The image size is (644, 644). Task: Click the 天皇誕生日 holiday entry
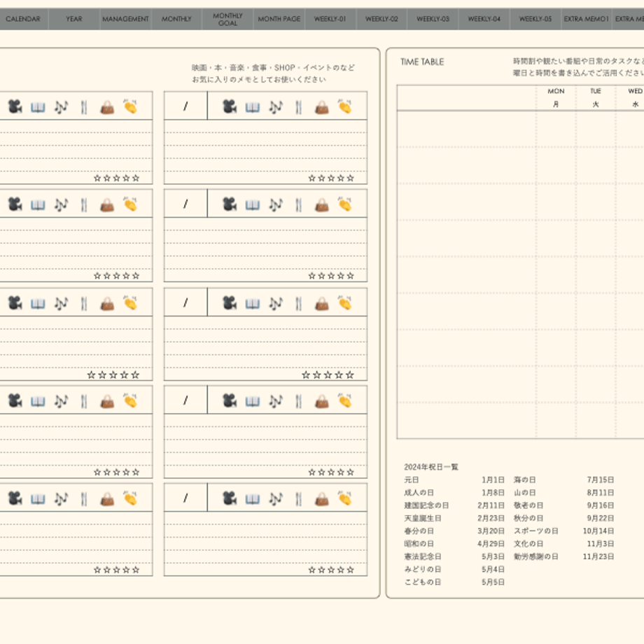tap(423, 518)
